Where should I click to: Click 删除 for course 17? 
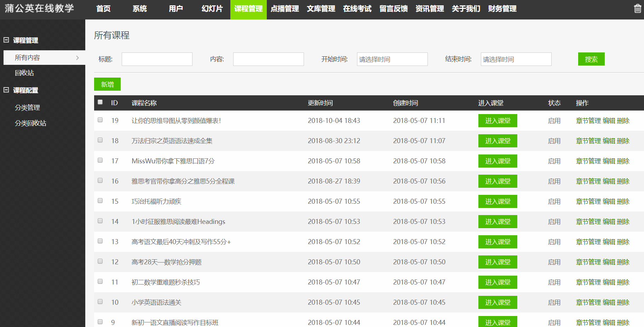623,161
